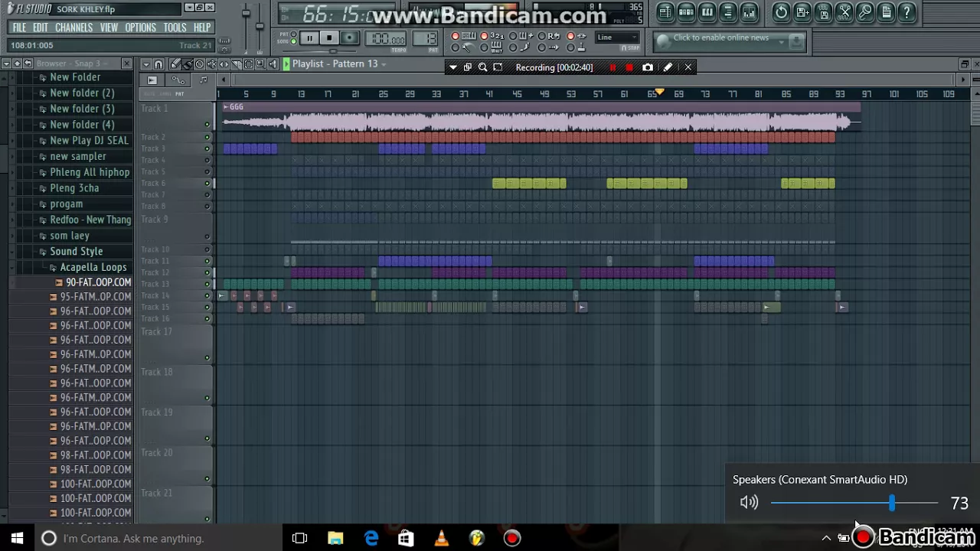Image resolution: width=980 pixels, height=551 pixels.
Task: Click the transport Record button
Action: (x=349, y=37)
